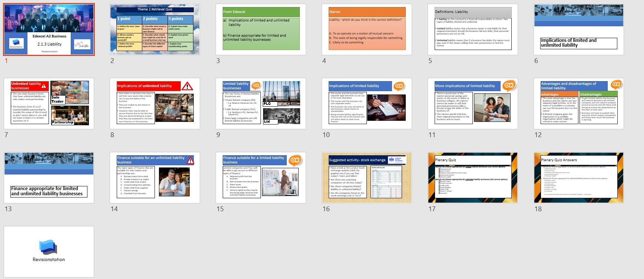Choose the Limited liability businesses slide
The height and width of the screenshot is (279, 644).
click(x=261, y=104)
